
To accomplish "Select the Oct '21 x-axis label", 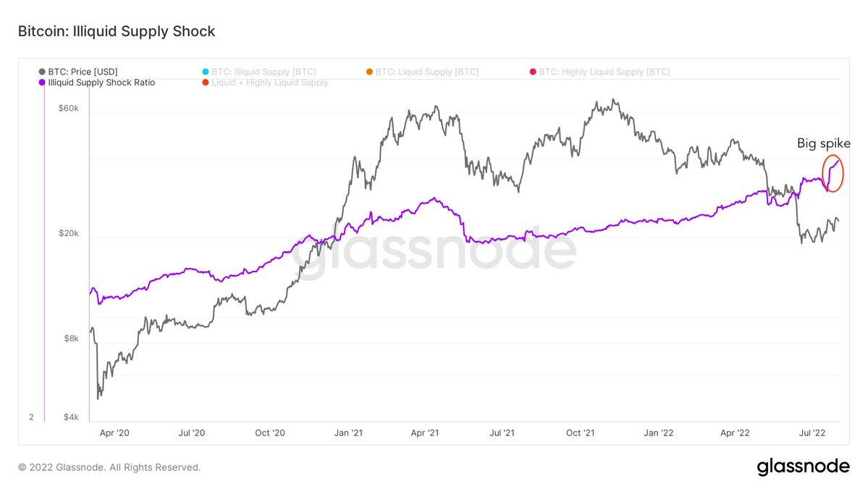I will point(580,433).
